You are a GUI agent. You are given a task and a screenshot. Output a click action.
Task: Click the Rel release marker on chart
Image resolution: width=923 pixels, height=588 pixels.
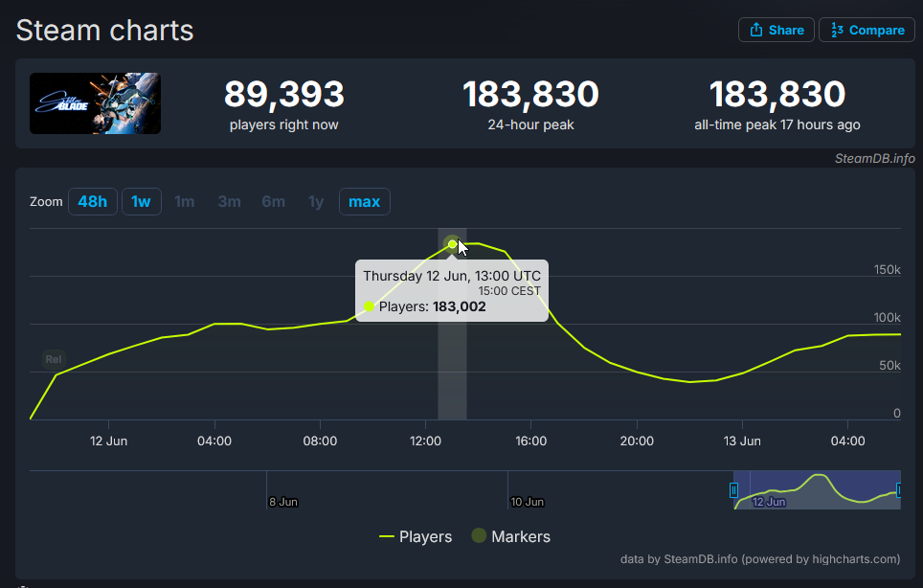54,359
